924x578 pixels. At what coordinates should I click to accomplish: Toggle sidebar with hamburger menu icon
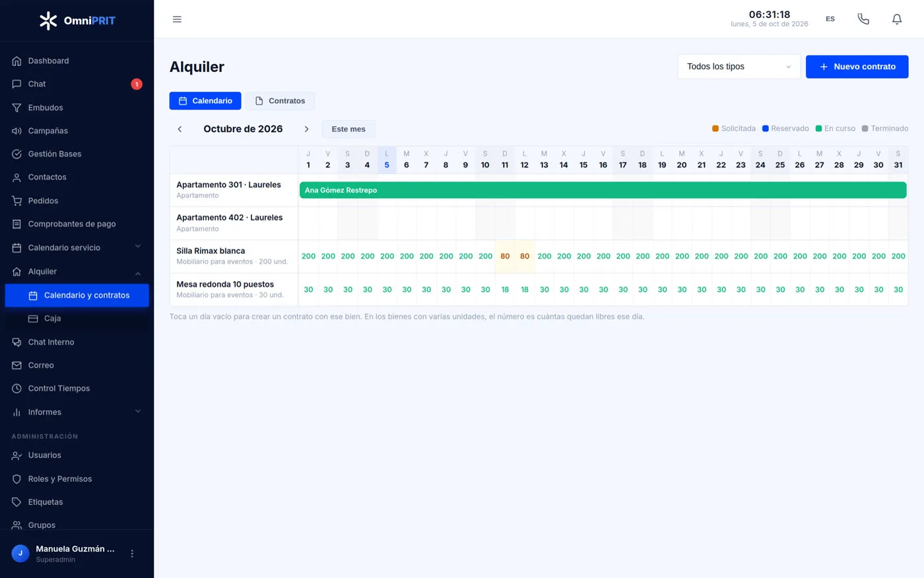(x=177, y=19)
